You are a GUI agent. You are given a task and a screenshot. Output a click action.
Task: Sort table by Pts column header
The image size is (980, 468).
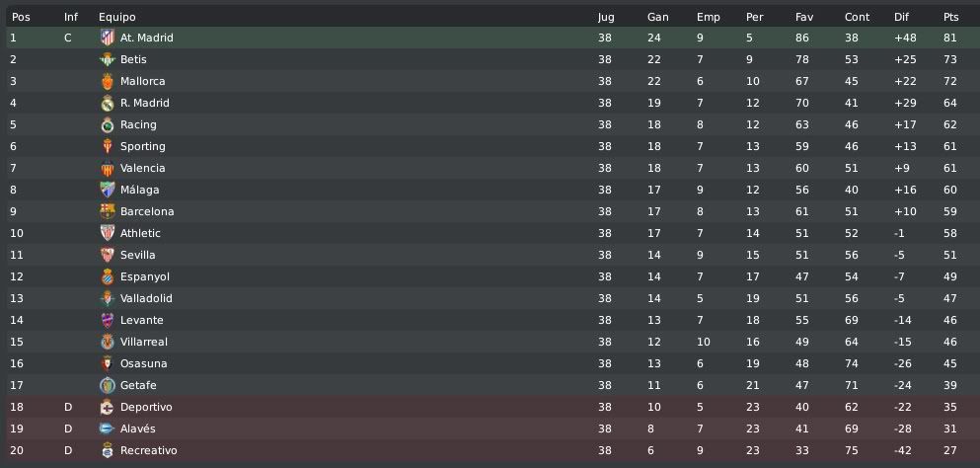tap(950, 17)
